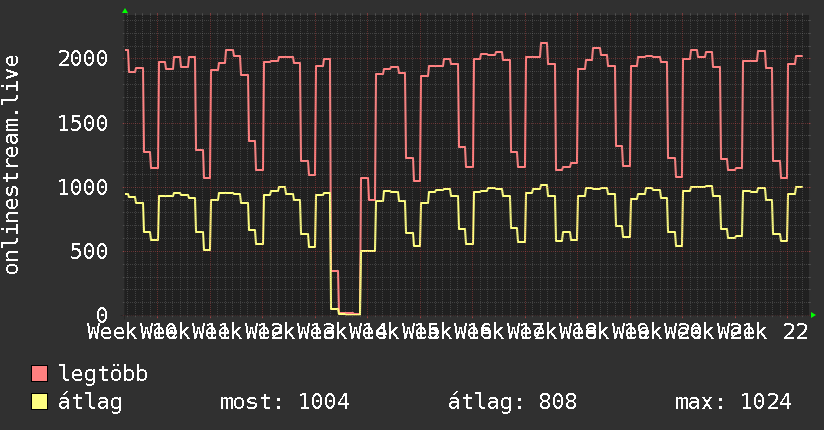Viewport: 824px width, 430px height.
Task: Click the green arrow at x-axis end
Action: click(813, 315)
